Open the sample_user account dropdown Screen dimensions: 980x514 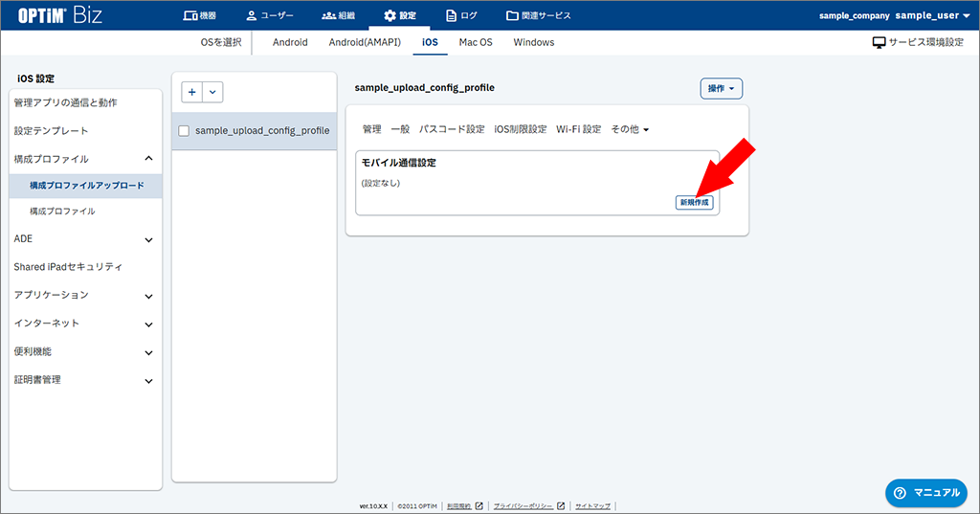point(932,15)
